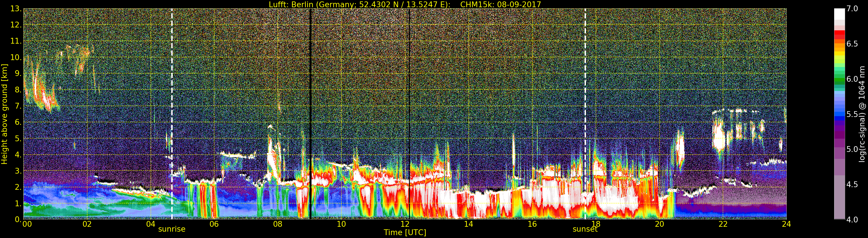Screen dimensions: 868x238
Task: Click the 24 hour tick on the time axis
Action: [786, 224]
